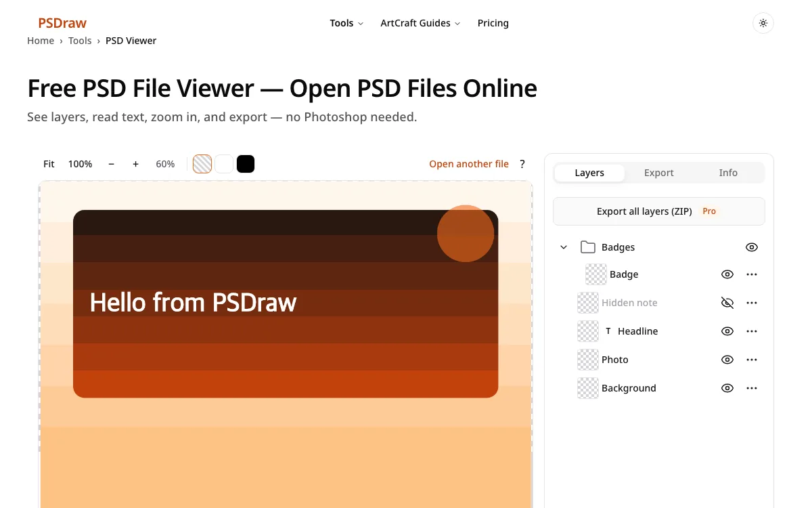This screenshot has height=508, width=812.
Task: Select the Background layer name
Action: tap(629, 388)
